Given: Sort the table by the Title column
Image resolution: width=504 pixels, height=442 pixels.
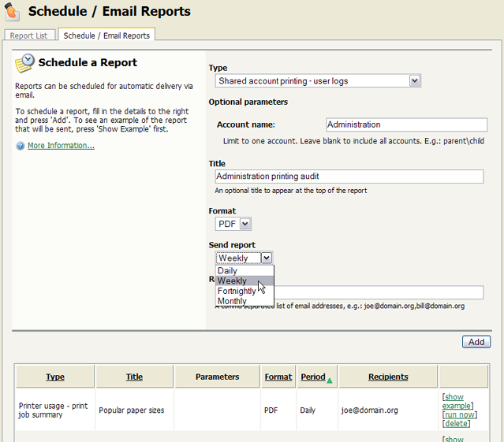Looking at the screenshot, I should click(x=134, y=377).
